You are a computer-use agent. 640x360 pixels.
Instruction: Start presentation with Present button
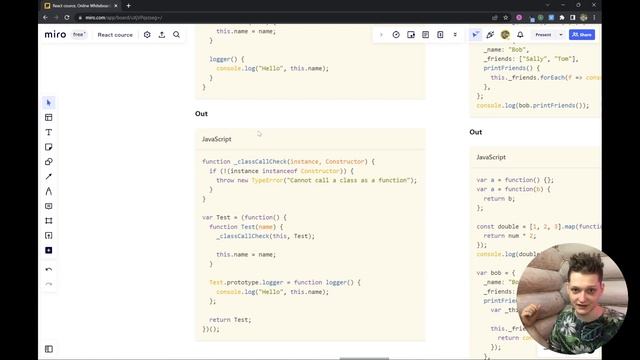(x=543, y=35)
